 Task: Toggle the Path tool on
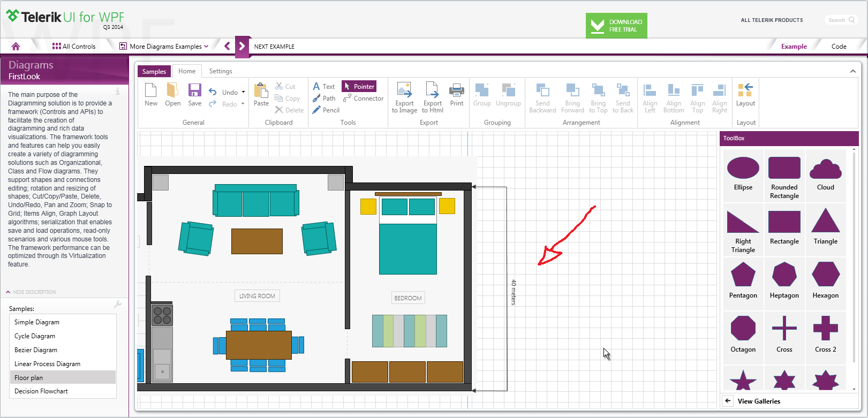click(x=324, y=98)
